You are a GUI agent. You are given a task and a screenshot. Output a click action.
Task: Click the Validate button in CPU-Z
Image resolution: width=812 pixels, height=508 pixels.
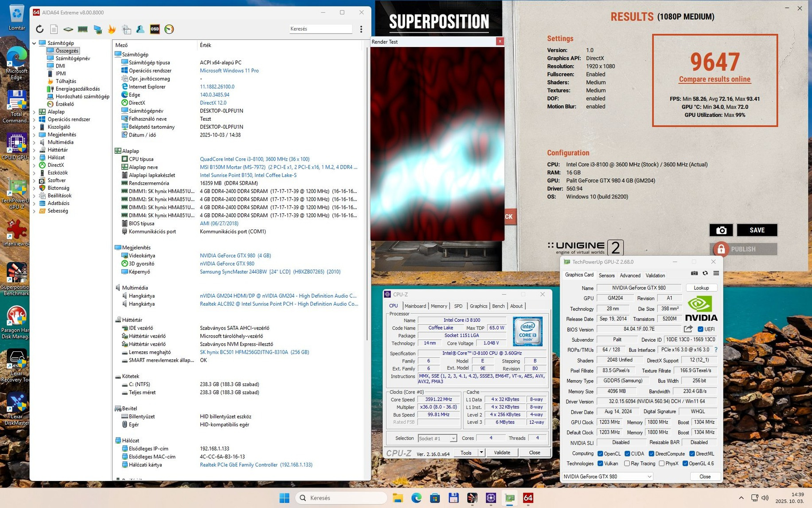[x=502, y=453]
